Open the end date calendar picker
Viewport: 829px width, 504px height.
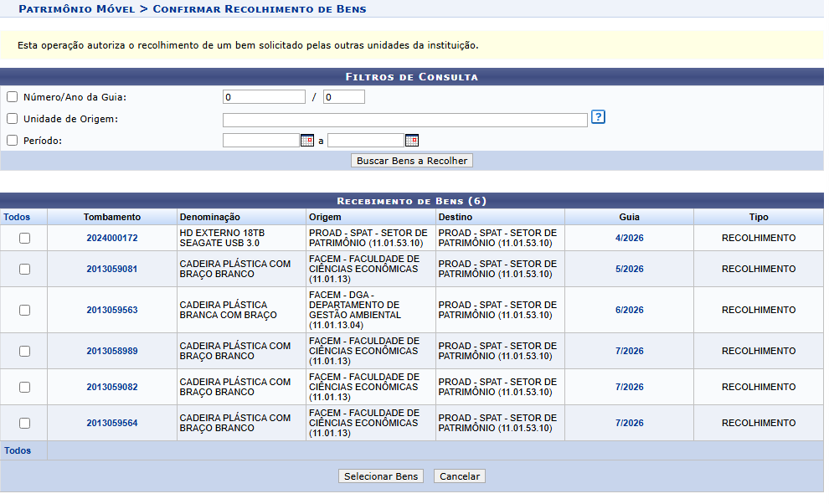click(x=411, y=141)
